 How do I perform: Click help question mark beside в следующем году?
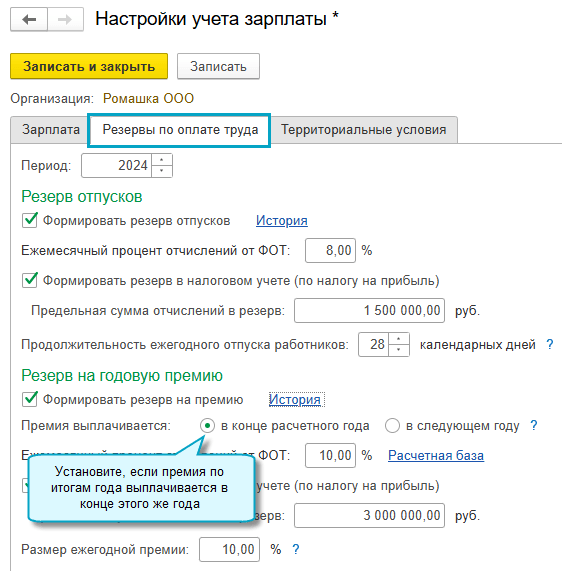tap(534, 425)
